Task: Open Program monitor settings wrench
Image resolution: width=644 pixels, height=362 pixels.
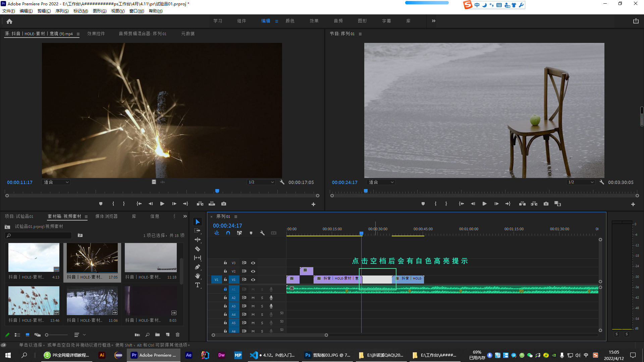Action: (x=602, y=182)
